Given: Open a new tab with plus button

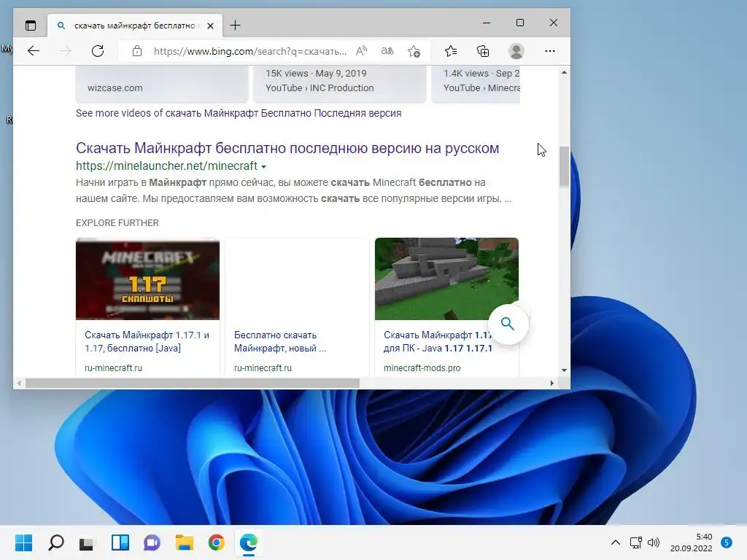Looking at the screenshot, I should coord(236,26).
